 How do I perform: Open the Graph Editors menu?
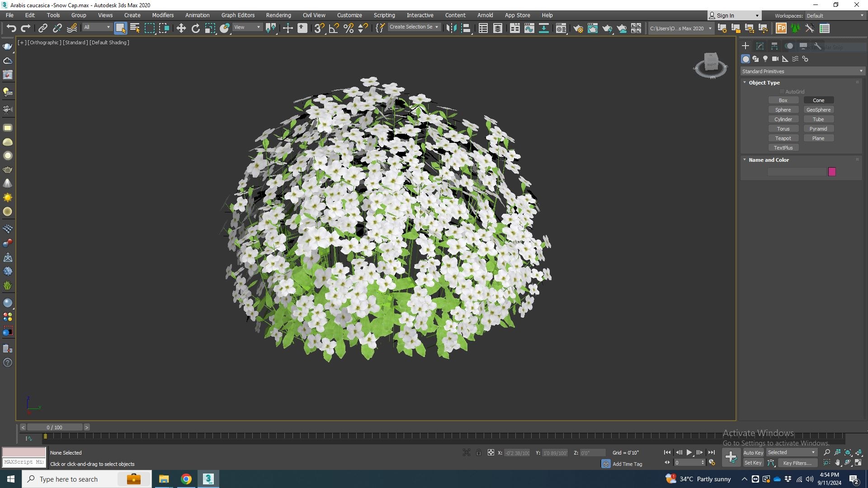pyautogui.click(x=238, y=15)
